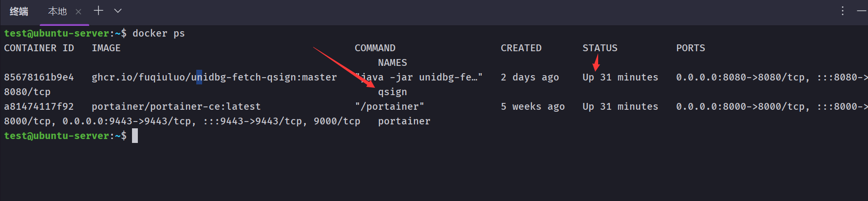Click the "2 days ago" created value
The height and width of the screenshot is (201, 868).
click(x=529, y=77)
